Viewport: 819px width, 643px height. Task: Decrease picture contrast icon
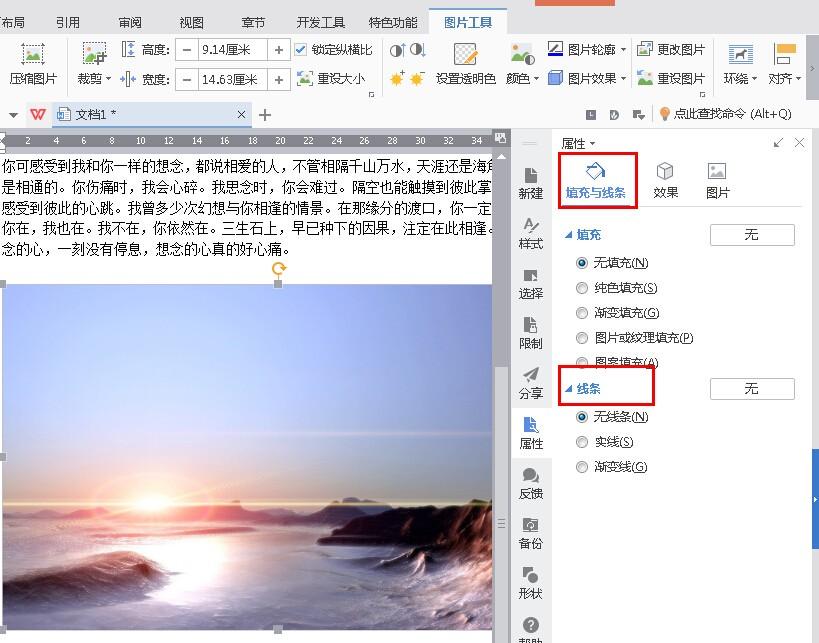pyautogui.click(x=417, y=50)
